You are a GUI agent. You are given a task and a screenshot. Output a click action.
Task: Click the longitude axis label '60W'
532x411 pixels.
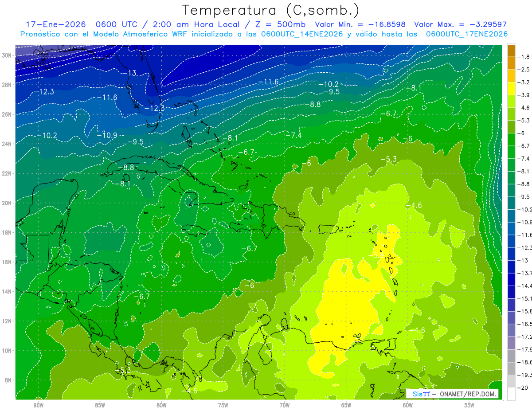tap(408, 406)
